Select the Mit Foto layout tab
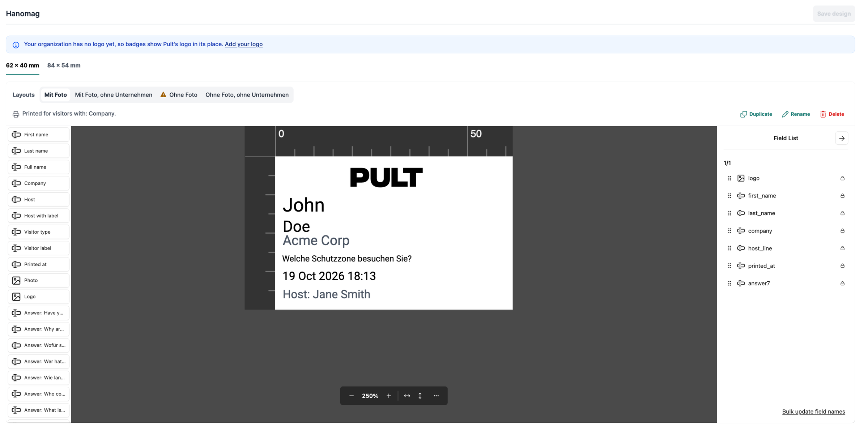Image resolution: width=868 pixels, height=426 pixels. coord(55,95)
